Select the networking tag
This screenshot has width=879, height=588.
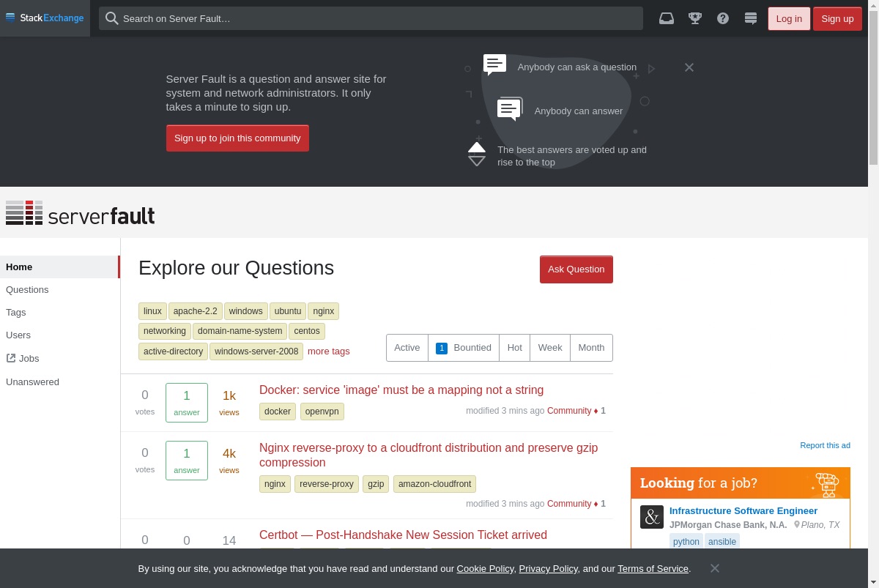point(165,331)
